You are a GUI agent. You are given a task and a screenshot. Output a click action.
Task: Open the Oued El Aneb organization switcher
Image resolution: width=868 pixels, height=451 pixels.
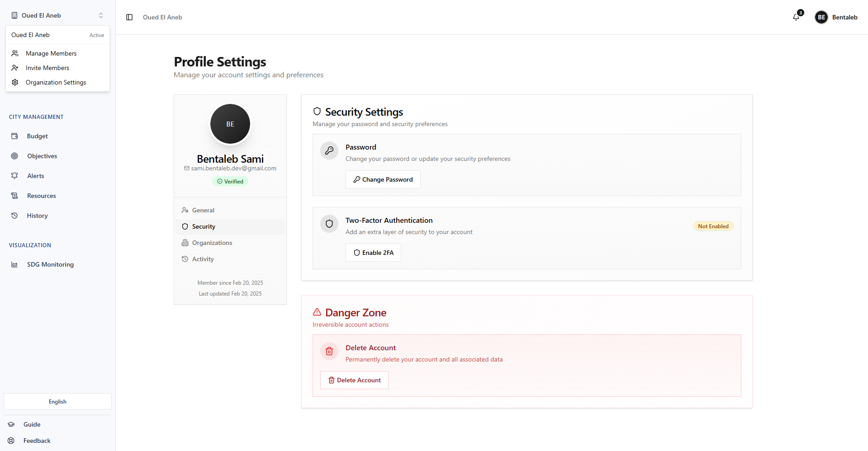tap(57, 15)
